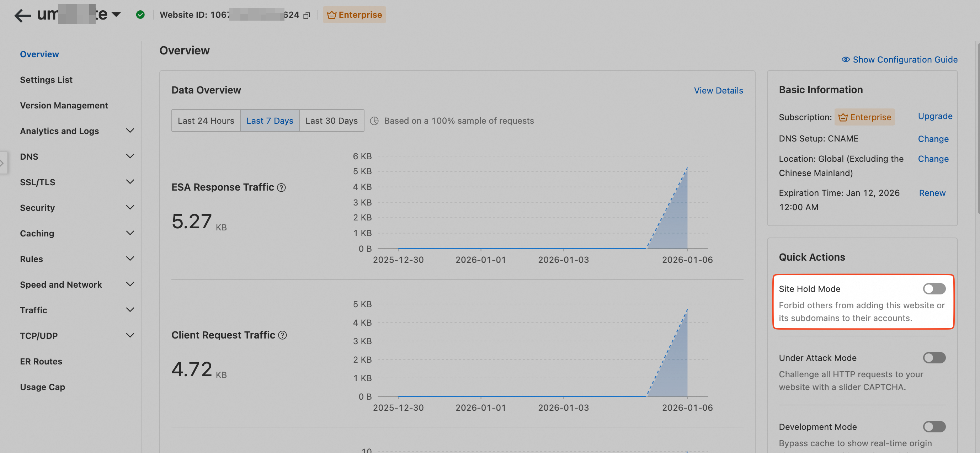Image resolution: width=980 pixels, height=453 pixels.
Task: Open Usage Cap in sidebar
Action: (x=43, y=387)
